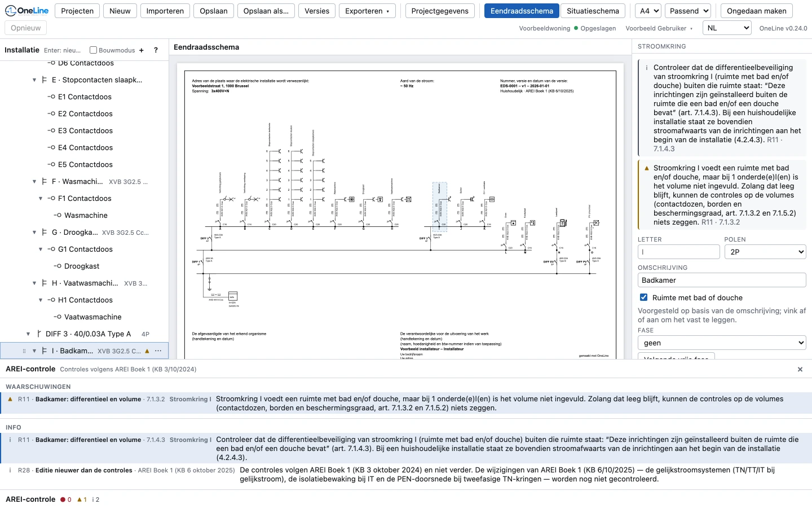Select the E2 Contactdoos tree row

[x=85, y=114]
